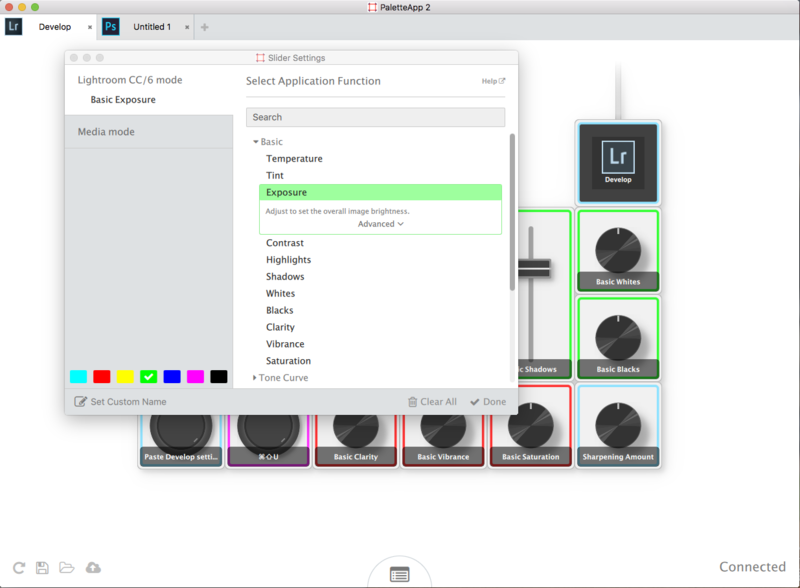Click the Clear All trash icon

coord(411,401)
